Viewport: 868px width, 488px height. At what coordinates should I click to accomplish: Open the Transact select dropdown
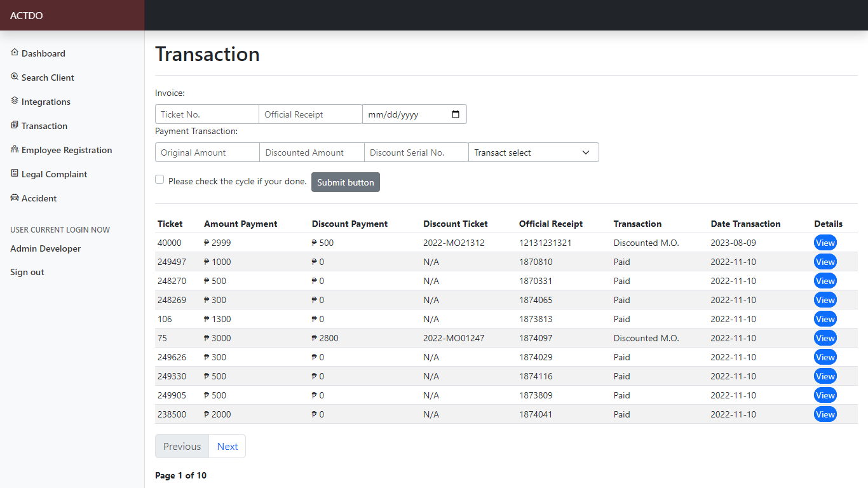[x=533, y=152]
